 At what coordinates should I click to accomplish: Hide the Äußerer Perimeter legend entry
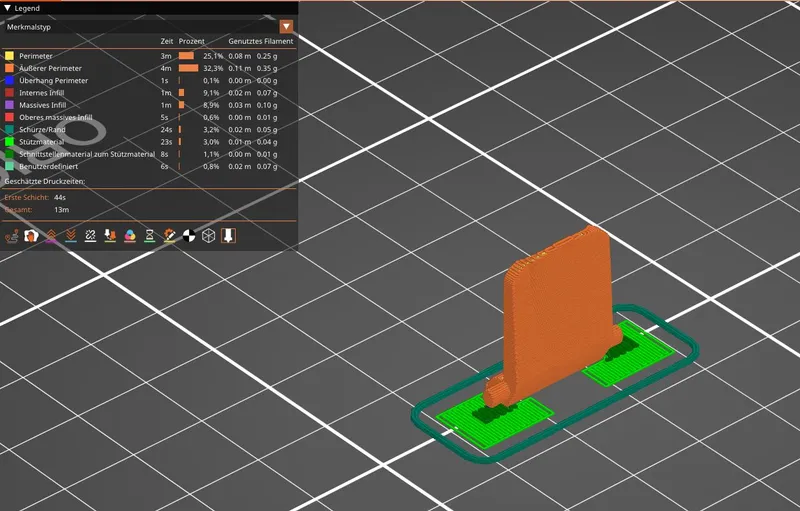(x=48, y=68)
